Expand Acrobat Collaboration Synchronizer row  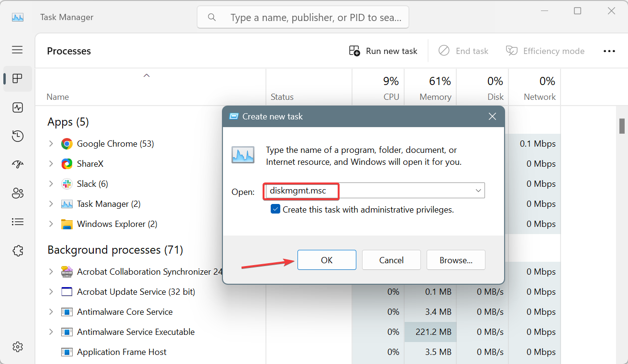[x=51, y=272]
